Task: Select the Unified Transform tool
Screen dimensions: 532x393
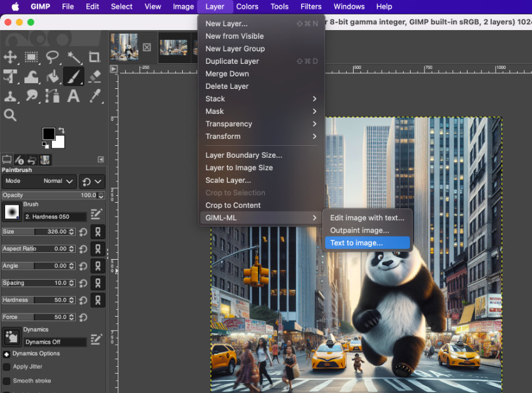Action: coord(10,76)
